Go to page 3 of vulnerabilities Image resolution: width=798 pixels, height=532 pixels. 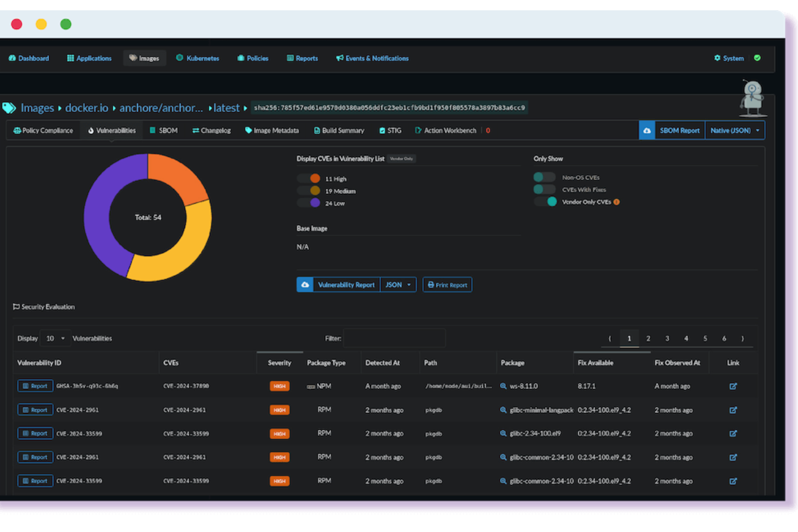coord(667,338)
